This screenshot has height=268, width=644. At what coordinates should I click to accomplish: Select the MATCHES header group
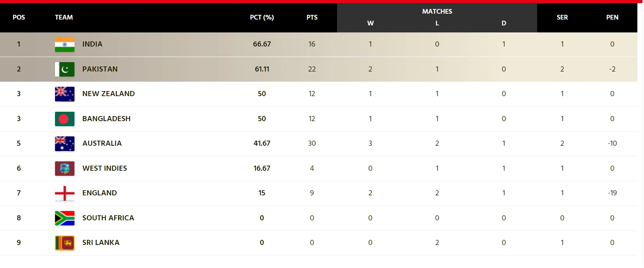[x=437, y=11]
